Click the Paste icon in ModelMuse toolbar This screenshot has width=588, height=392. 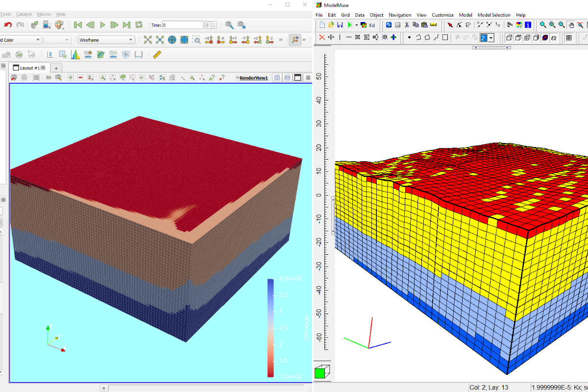click(x=424, y=24)
